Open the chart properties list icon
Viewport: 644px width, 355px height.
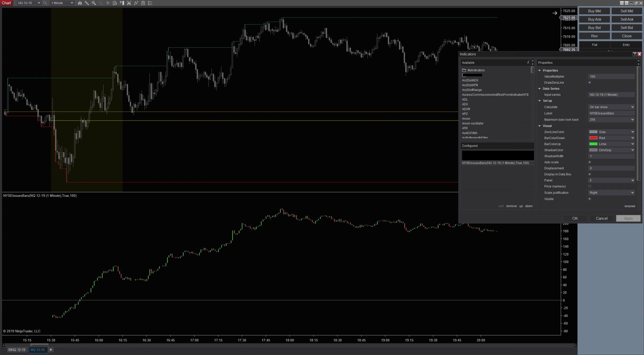150,3
